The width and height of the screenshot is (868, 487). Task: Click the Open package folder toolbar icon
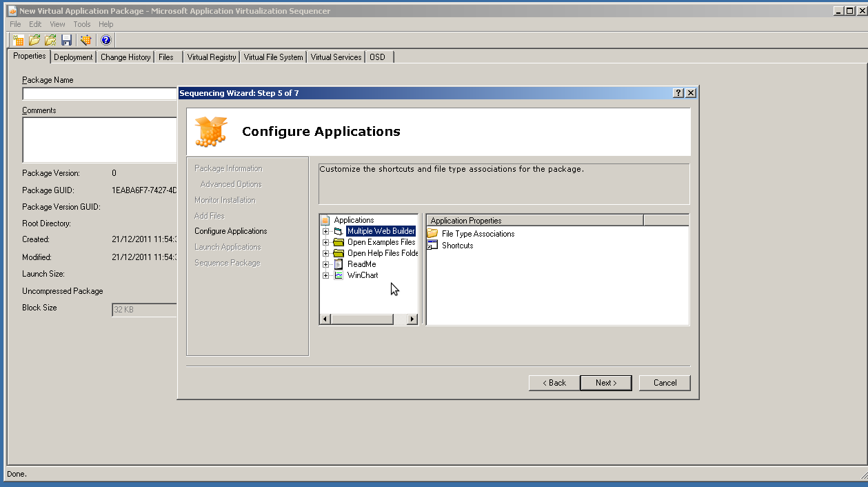pyautogui.click(x=34, y=40)
